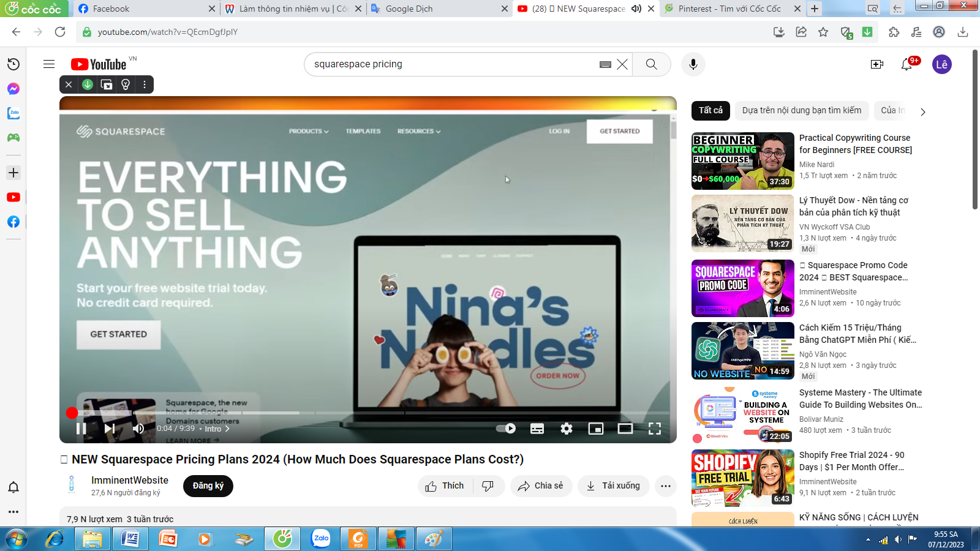Open the ImminentWebsite channel name
980x551 pixels.
click(x=130, y=481)
